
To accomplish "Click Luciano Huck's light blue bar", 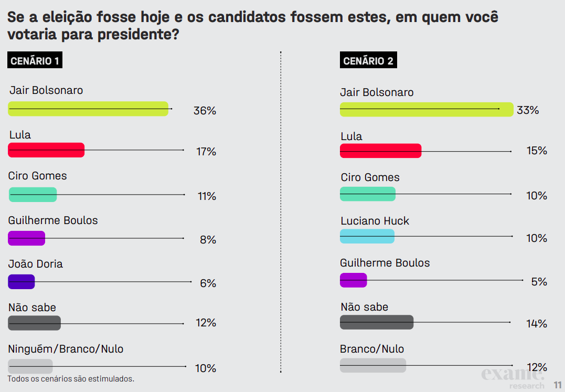I will [367, 236].
